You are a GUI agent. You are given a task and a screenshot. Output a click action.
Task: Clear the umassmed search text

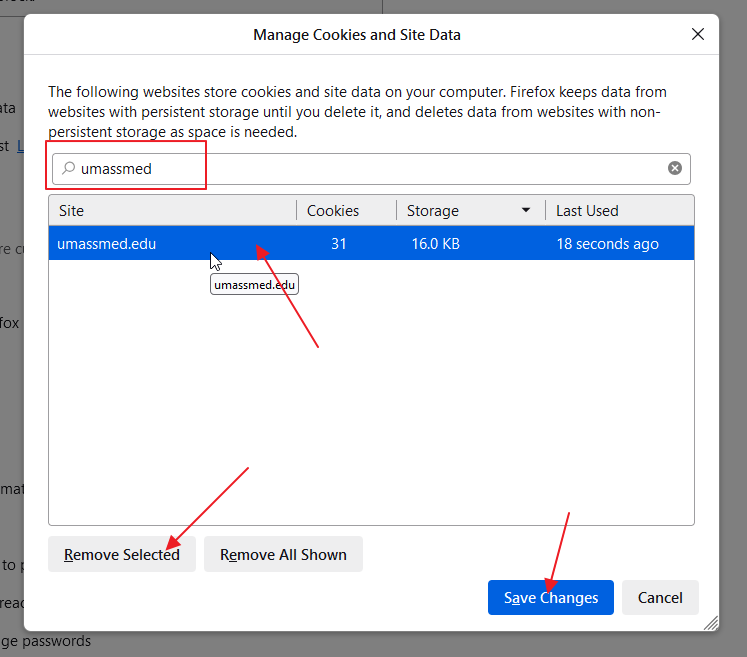[x=675, y=168]
